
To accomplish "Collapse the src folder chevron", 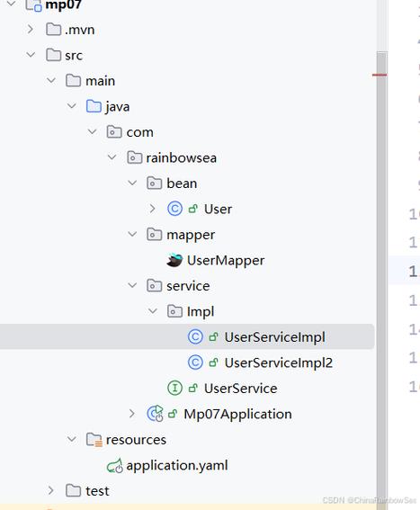I will click(31, 55).
